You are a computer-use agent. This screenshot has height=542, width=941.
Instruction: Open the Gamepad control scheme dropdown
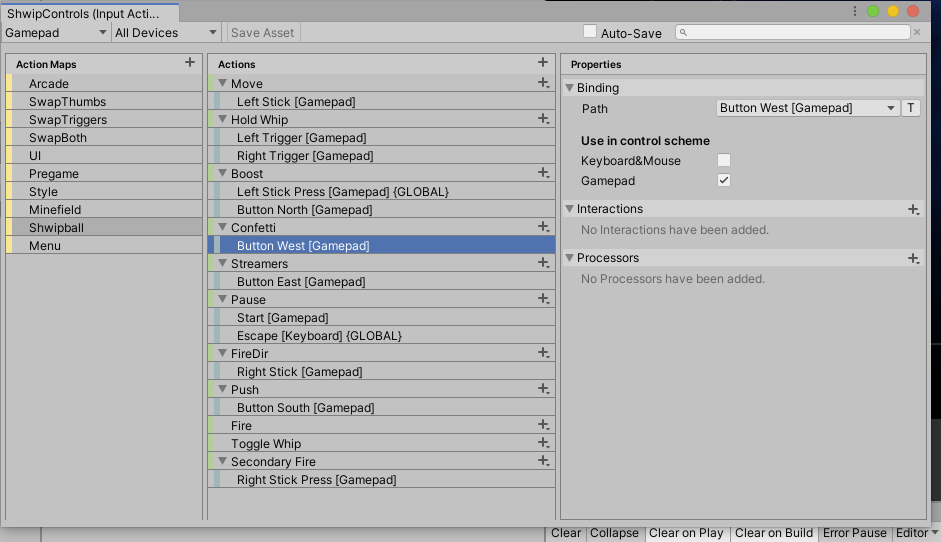click(56, 33)
